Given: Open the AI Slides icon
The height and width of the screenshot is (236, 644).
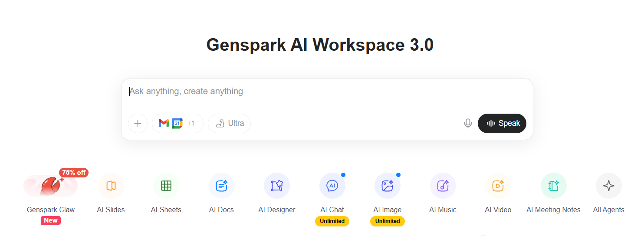Looking at the screenshot, I should [x=111, y=186].
